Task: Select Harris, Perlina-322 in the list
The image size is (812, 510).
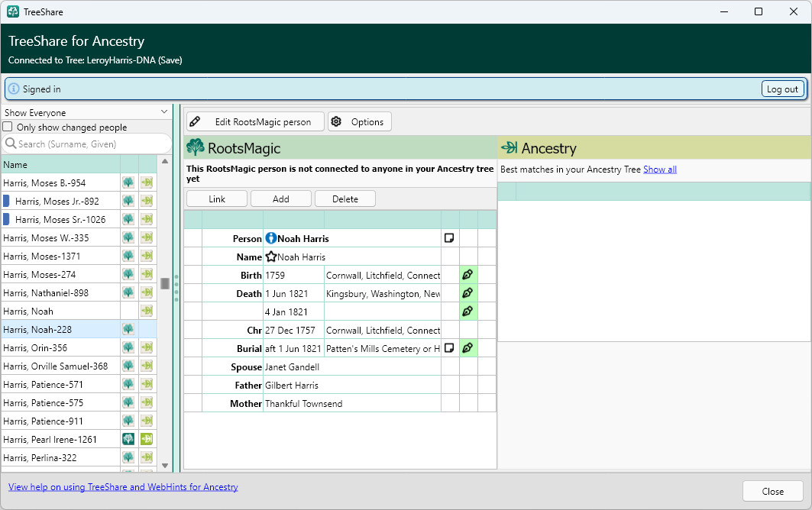Action: click(60, 458)
